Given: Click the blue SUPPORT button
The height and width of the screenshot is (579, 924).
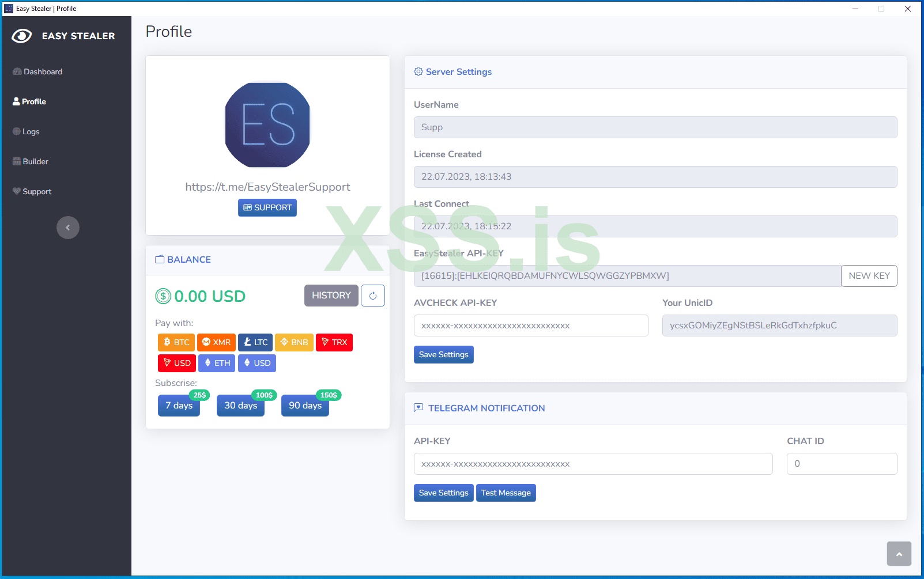Looking at the screenshot, I should (267, 207).
